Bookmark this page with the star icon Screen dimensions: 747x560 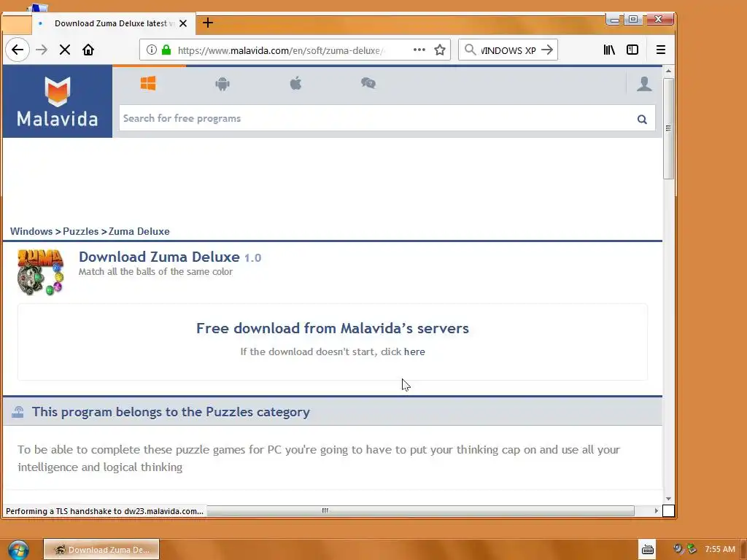click(x=440, y=50)
